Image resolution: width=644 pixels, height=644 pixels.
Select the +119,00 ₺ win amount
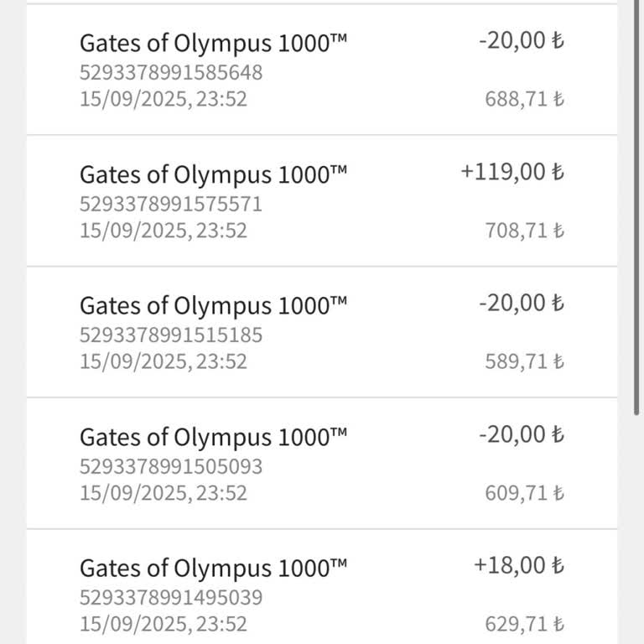512,172
